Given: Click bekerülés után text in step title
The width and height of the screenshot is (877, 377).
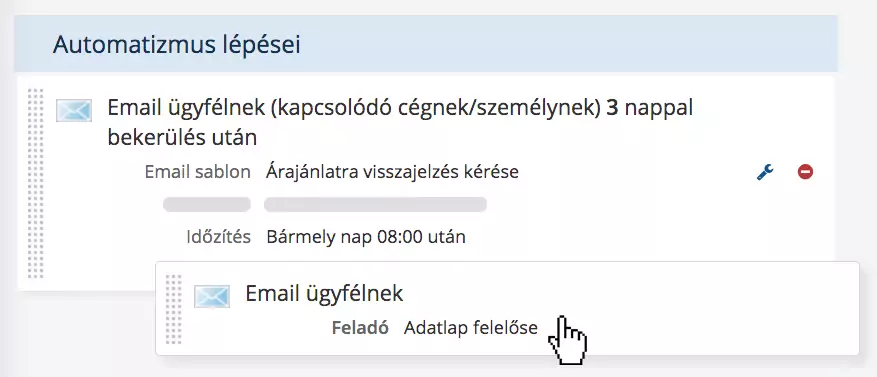Looking at the screenshot, I should tap(182, 138).
